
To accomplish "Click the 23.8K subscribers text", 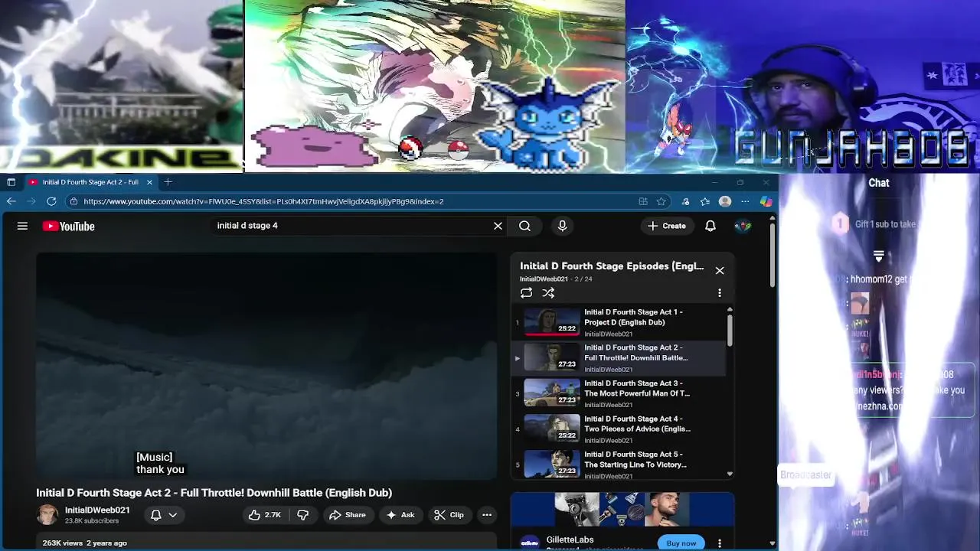I will [x=92, y=521].
